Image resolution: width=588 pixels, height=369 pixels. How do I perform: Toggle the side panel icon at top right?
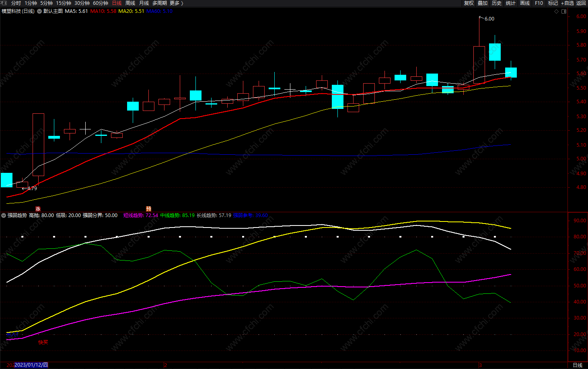[x=564, y=12]
